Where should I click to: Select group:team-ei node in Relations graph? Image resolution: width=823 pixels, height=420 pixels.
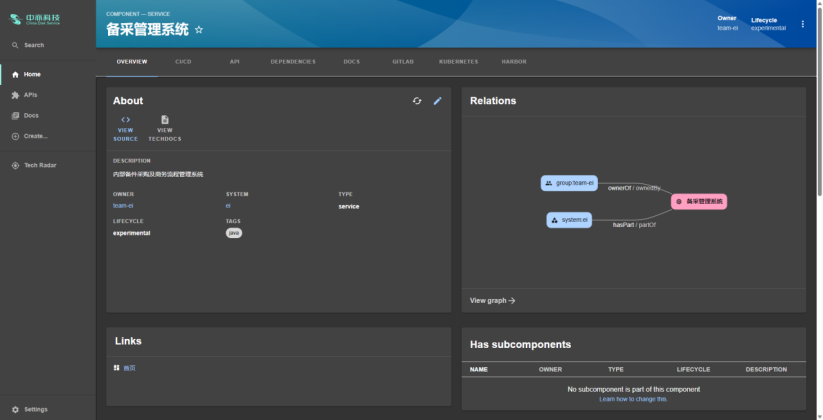569,183
